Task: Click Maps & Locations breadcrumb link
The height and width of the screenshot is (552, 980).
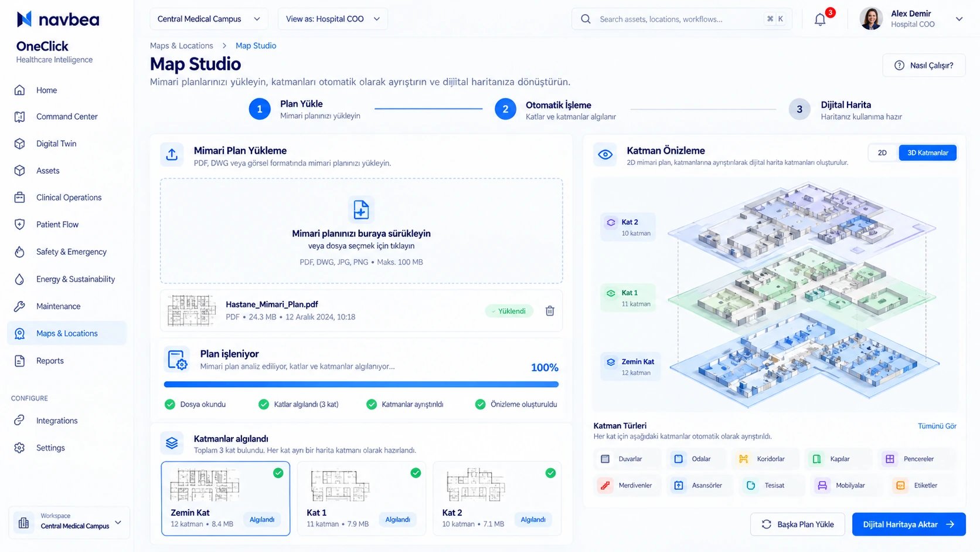Action: point(181,46)
